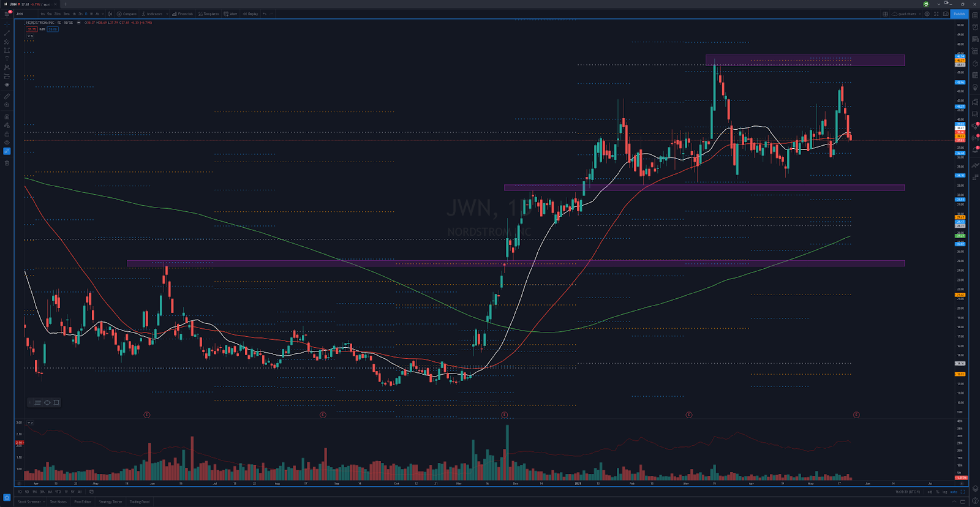Toggle the lock all drawings tool

pos(7,133)
